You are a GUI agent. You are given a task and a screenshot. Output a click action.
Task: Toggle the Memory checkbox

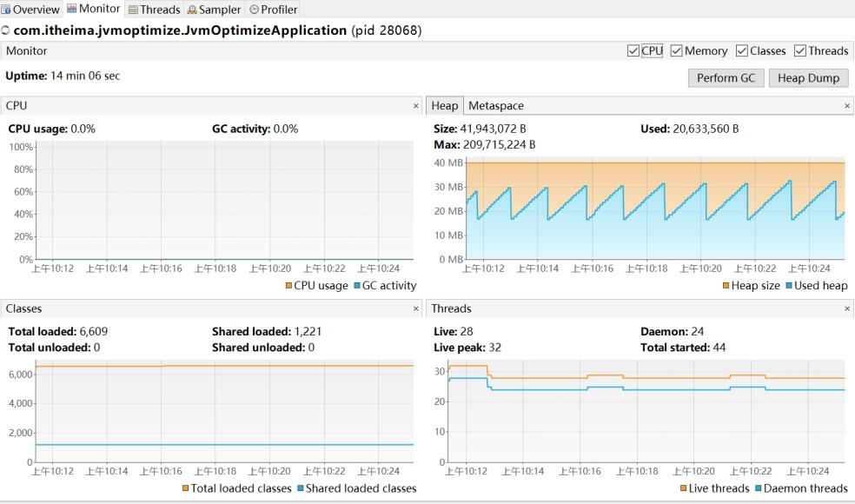(676, 51)
